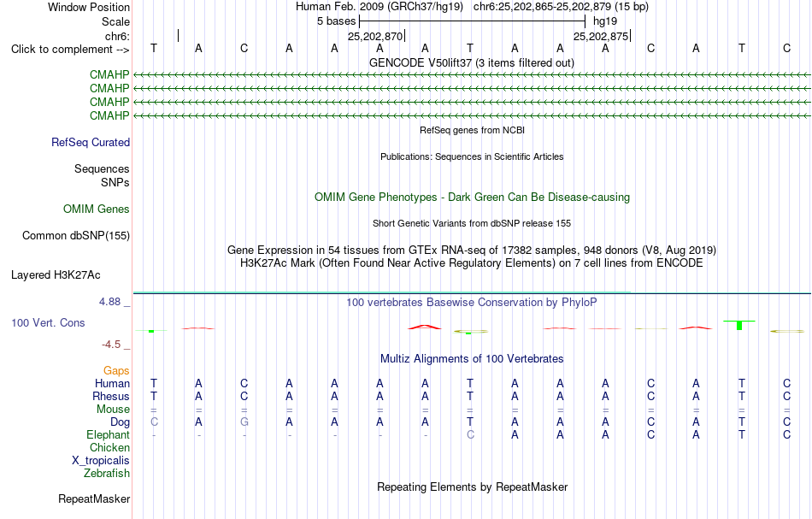This screenshot has height=519, width=812.
Task: Select the Rhesus species label
Action: point(111,396)
